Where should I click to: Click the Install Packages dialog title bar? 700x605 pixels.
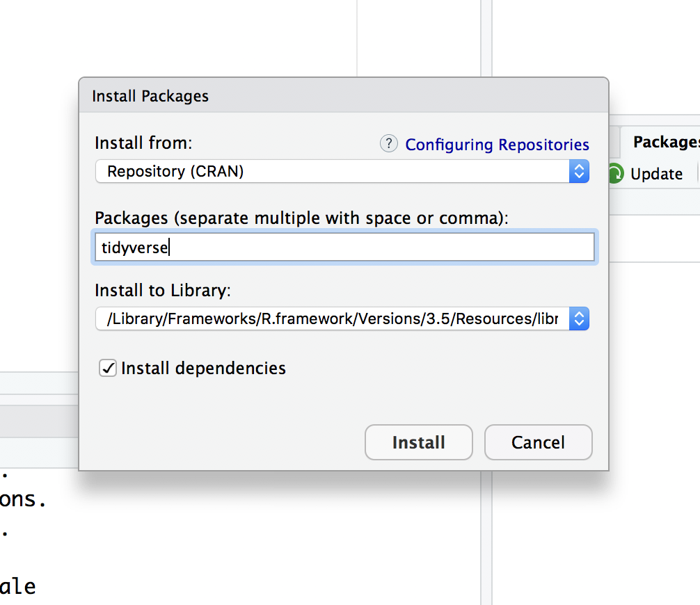click(x=344, y=96)
